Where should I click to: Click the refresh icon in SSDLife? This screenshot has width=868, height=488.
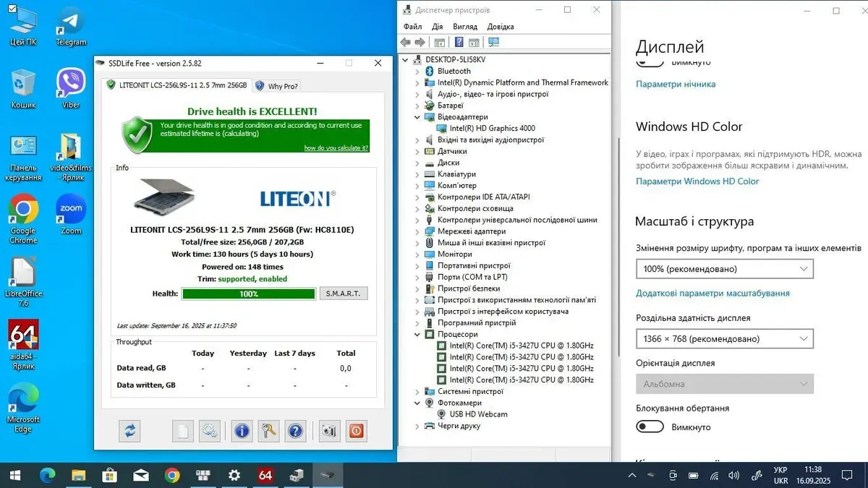[x=129, y=431]
